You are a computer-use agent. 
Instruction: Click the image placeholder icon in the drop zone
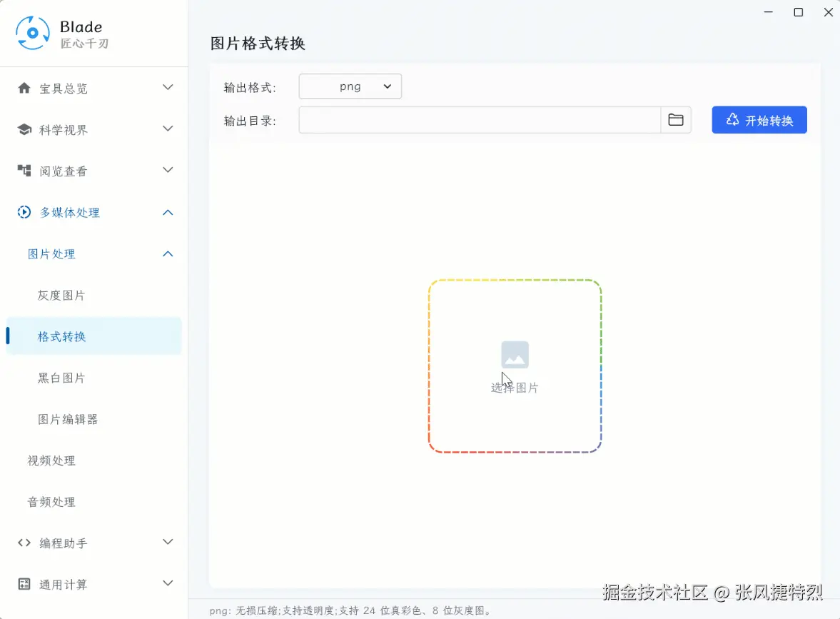click(x=515, y=355)
